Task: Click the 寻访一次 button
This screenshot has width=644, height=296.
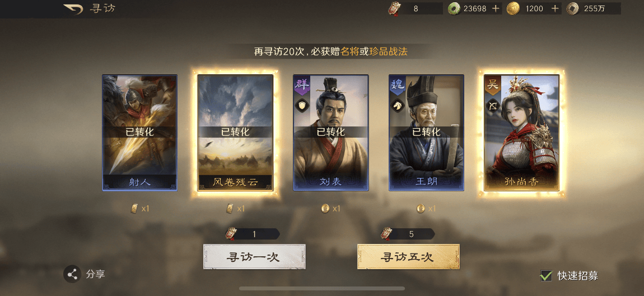Action: (254, 257)
